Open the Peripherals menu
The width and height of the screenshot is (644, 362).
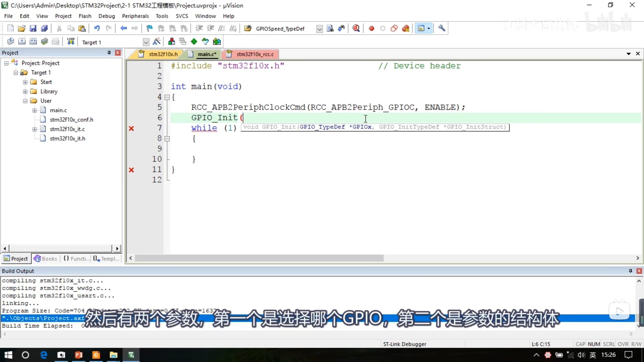coord(135,16)
